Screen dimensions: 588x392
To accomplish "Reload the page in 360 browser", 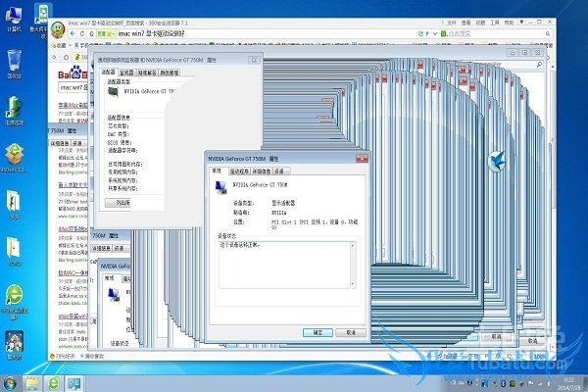I will point(82,33).
